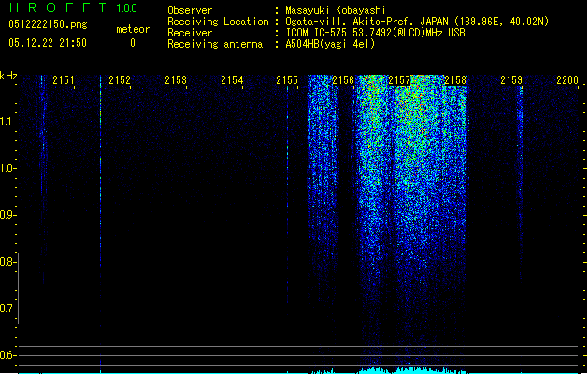Click the Observer label
The width and height of the screenshot is (588, 374).
190,10
